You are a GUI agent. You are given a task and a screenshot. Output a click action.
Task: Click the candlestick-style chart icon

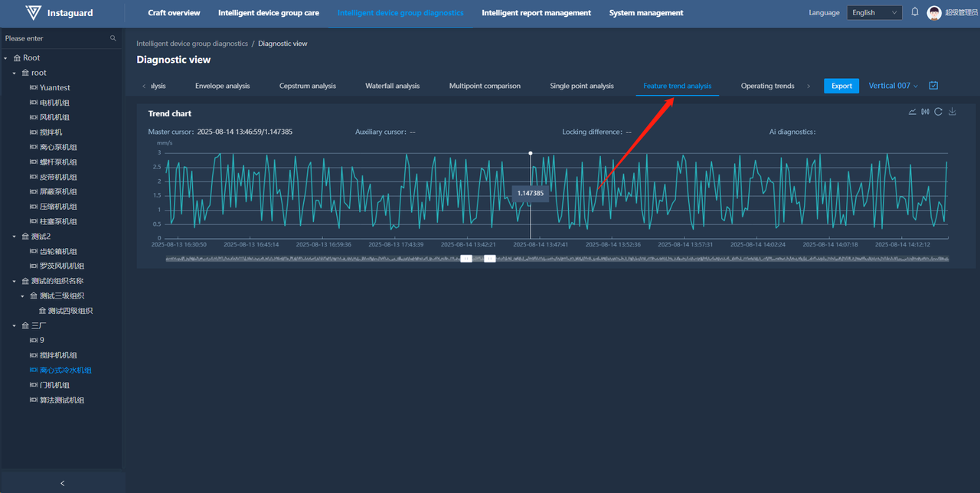pyautogui.click(x=925, y=112)
